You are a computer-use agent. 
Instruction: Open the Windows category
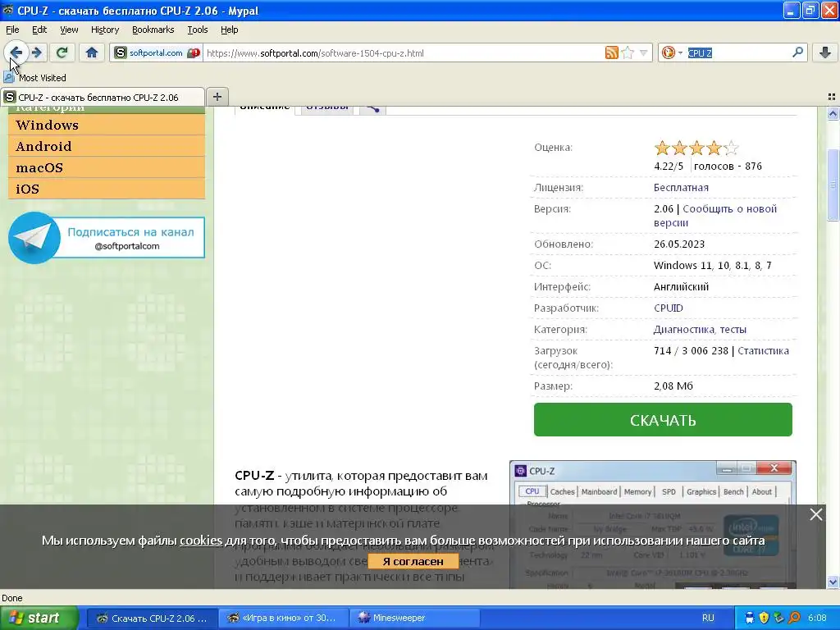tap(107, 125)
